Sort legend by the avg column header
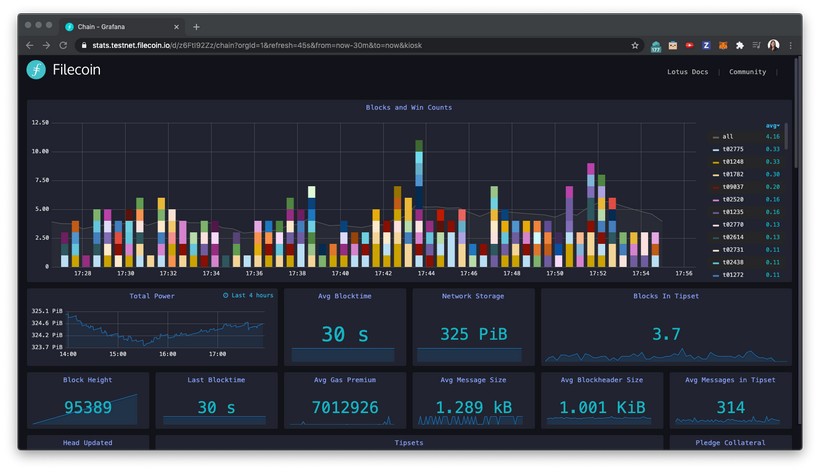This screenshot has height=472, width=820. point(772,125)
